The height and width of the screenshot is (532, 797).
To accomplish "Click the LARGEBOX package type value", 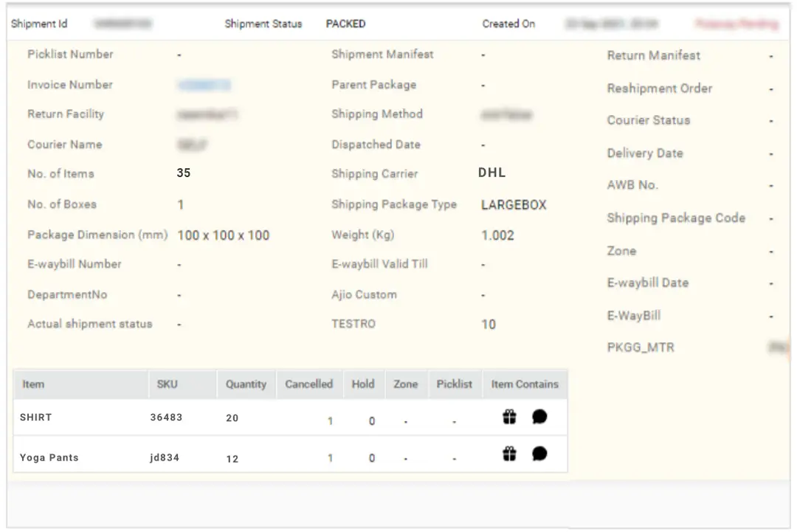I will (x=514, y=205).
